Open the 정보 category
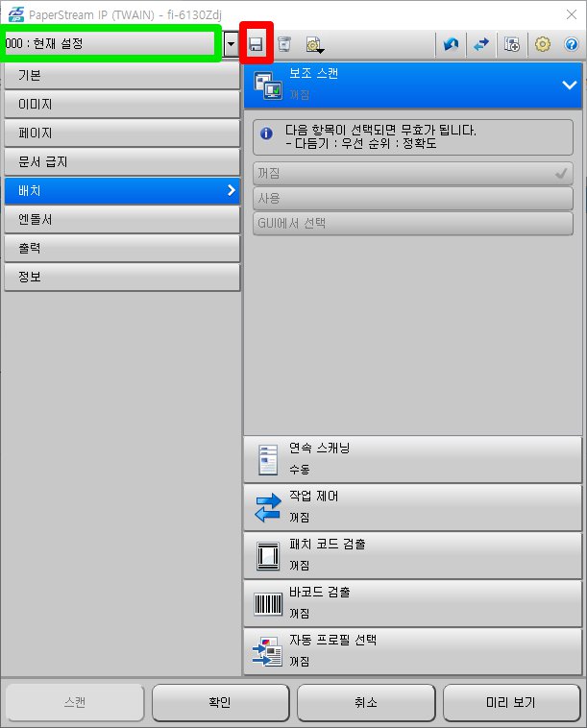Image resolution: width=587 pixels, height=728 pixels. pyautogui.click(x=122, y=278)
